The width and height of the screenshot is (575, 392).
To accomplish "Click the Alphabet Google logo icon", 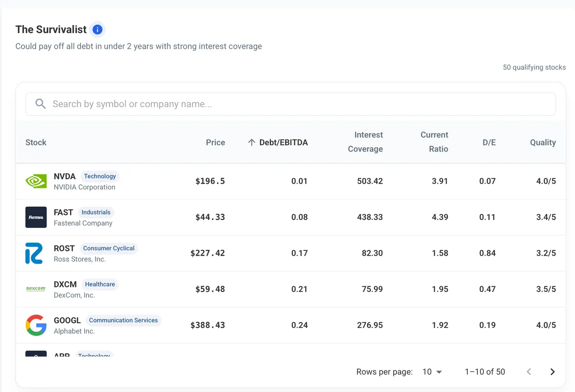I will pyautogui.click(x=36, y=325).
